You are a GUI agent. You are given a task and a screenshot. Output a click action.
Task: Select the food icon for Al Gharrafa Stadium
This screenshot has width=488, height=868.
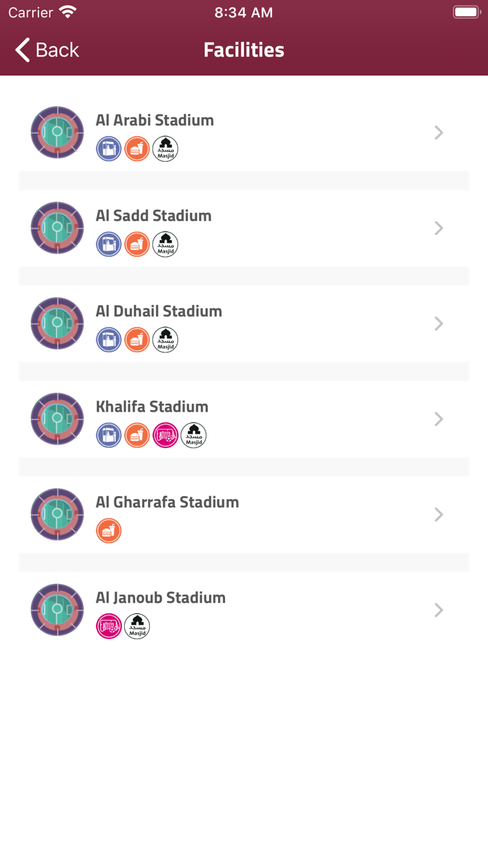[109, 530]
